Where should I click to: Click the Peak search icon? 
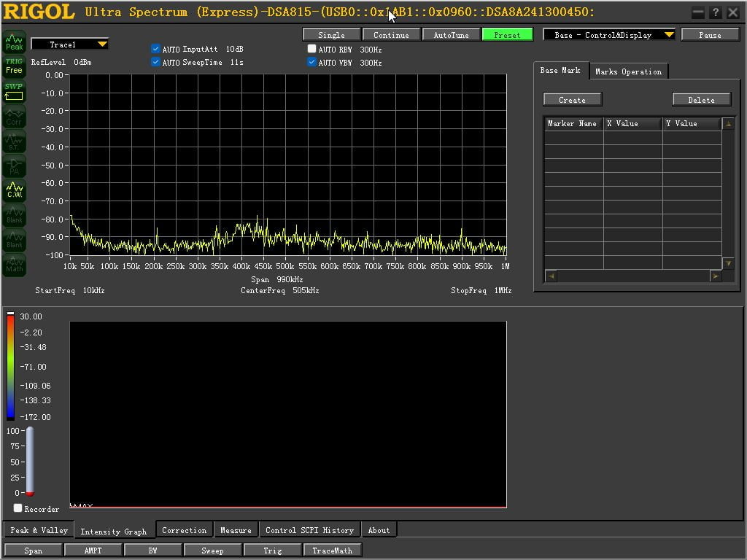click(x=15, y=42)
